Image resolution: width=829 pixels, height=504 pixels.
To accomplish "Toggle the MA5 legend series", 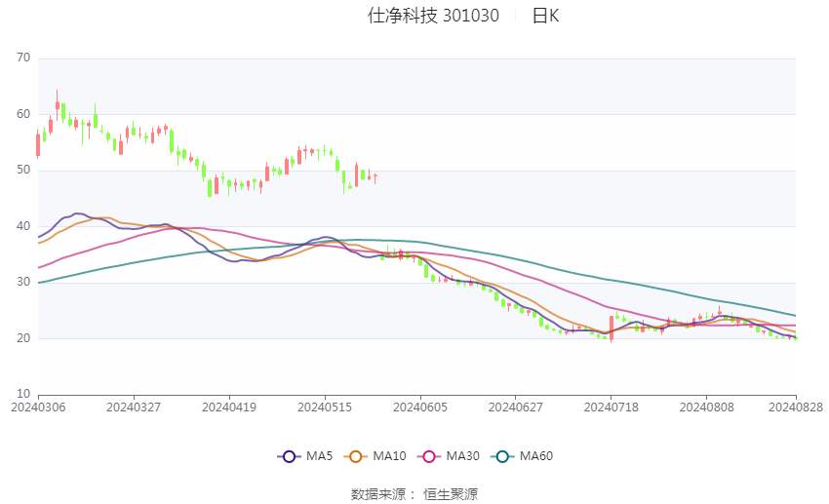I will [x=304, y=456].
